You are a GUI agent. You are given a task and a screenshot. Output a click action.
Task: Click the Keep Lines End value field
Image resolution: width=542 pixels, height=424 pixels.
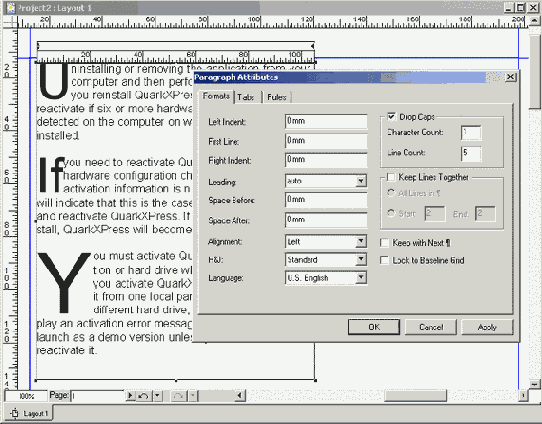[x=485, y=214]
